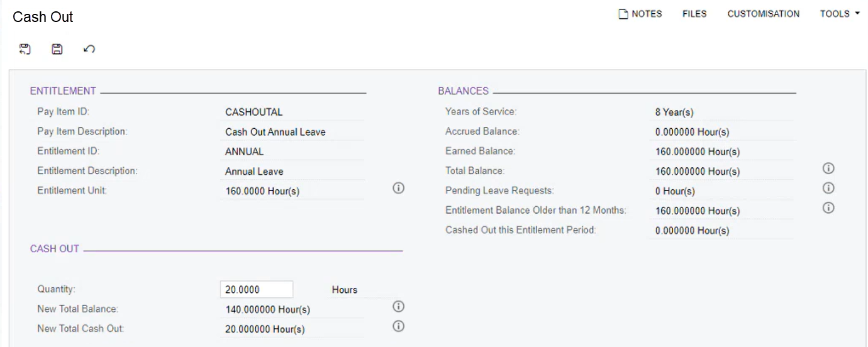Select the Pay Item Description value
The image size is (868, 347).
pyautogui.click(x=275, y=132)
